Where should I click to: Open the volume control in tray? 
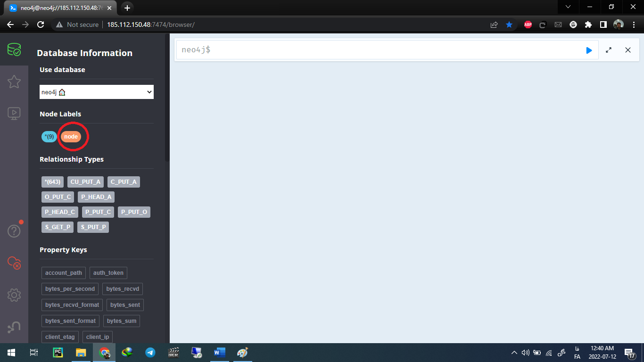(x=526, y=353)
